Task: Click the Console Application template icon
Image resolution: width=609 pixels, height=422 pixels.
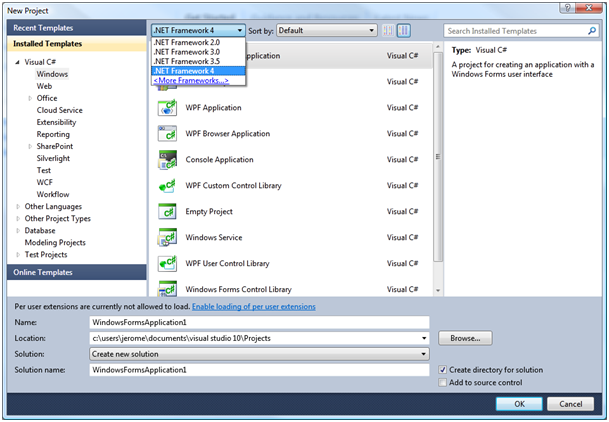Action: (x=167, y=160)
